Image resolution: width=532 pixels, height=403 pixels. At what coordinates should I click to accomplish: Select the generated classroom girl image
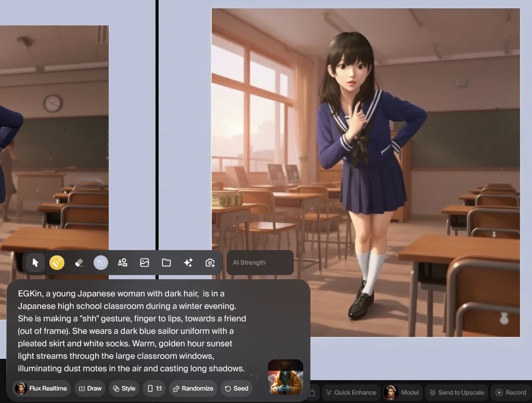tap(366, 173)
